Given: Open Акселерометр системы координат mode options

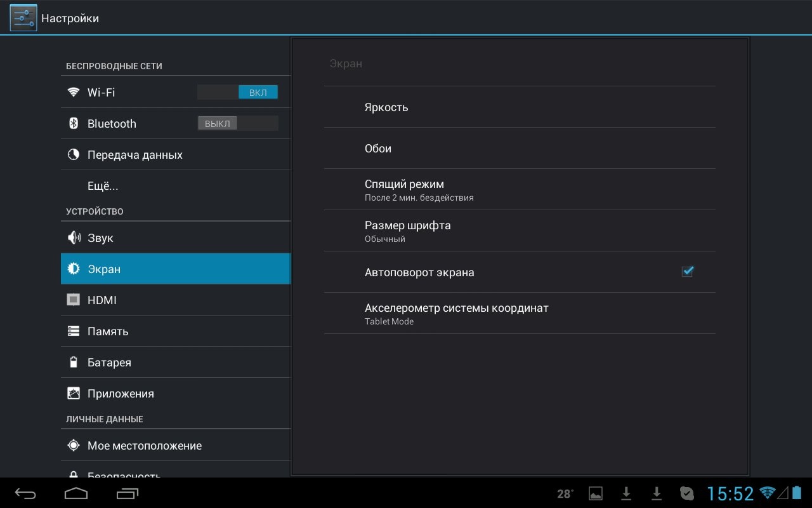Looking at the screenshot, I should [519, 313].
